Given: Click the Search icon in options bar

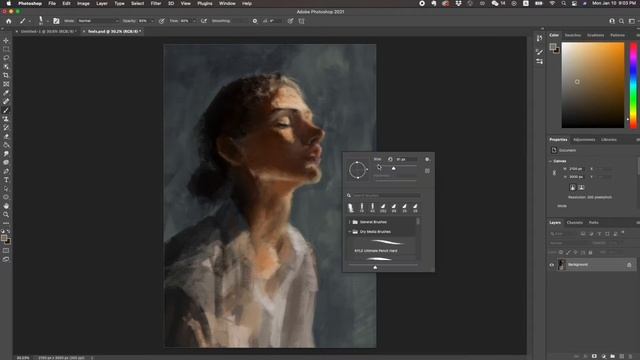Looking at the screenshot, I should 621,21.
